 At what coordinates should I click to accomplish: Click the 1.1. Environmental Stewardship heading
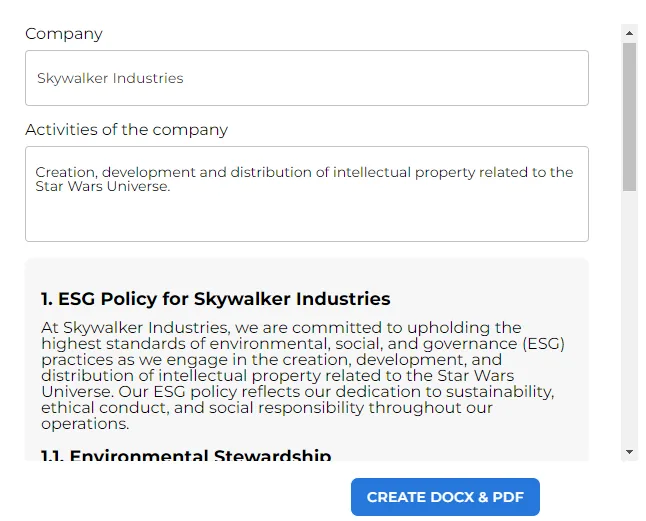click(x=186, y=457)
